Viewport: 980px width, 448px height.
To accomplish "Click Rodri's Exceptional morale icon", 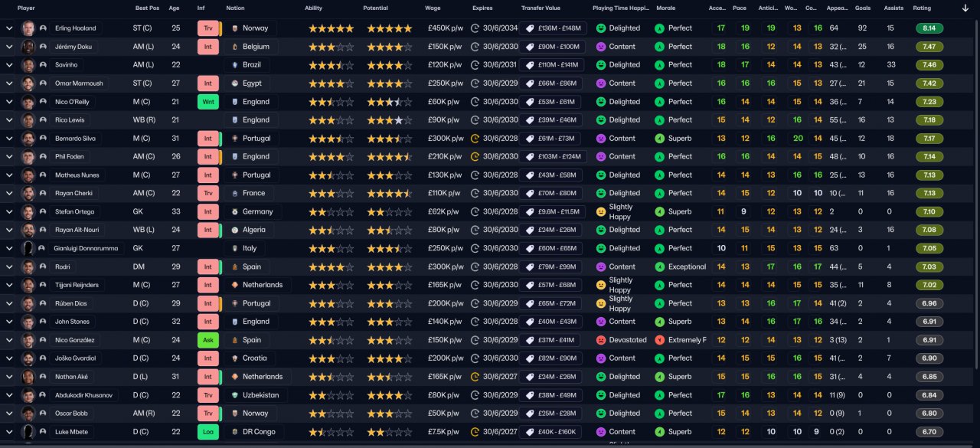I will (x=660, y=267).
